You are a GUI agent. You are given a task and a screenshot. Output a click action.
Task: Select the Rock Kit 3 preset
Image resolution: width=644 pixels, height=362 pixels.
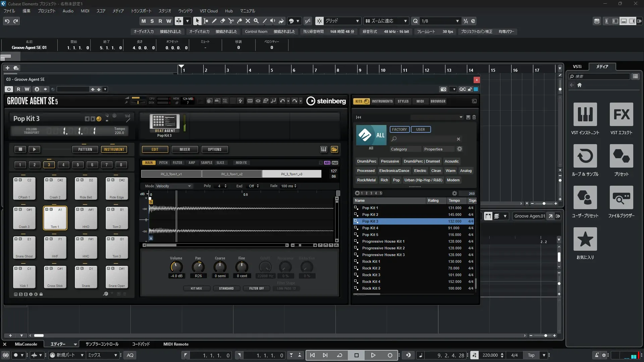click(x=371, y=275)
